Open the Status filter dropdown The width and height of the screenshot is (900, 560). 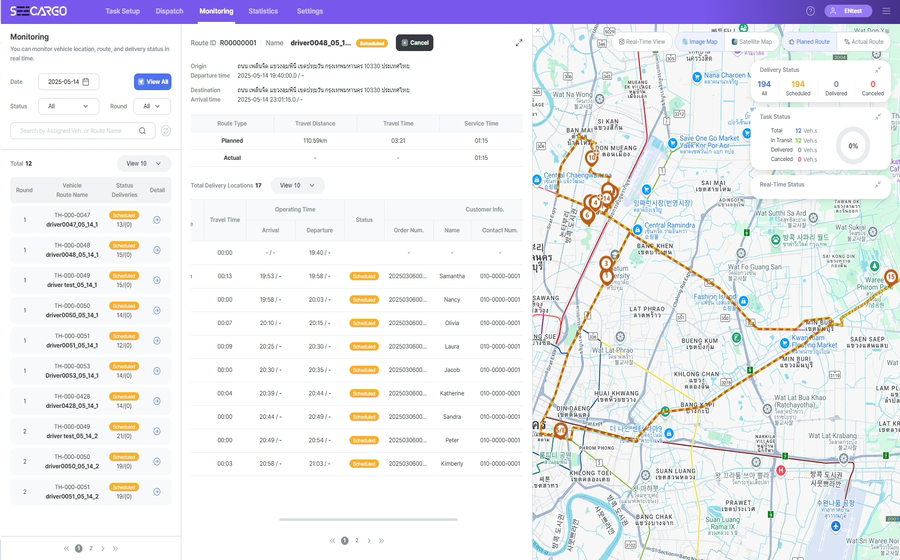click(x=68, y=106)
